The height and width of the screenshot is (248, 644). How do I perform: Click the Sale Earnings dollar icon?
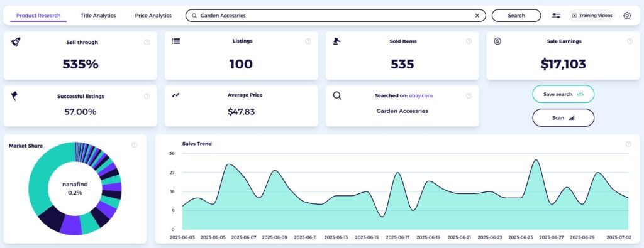point(497,41)
